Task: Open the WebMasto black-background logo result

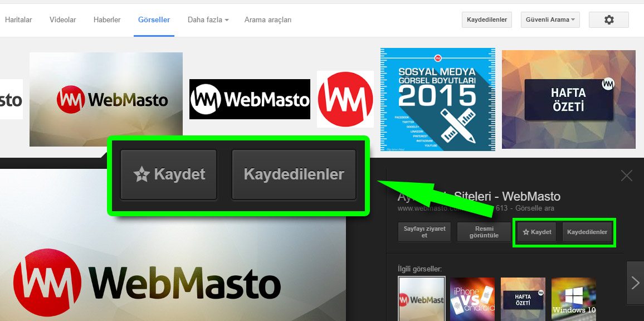Action: pyautogui.click(x=250, y=99)
